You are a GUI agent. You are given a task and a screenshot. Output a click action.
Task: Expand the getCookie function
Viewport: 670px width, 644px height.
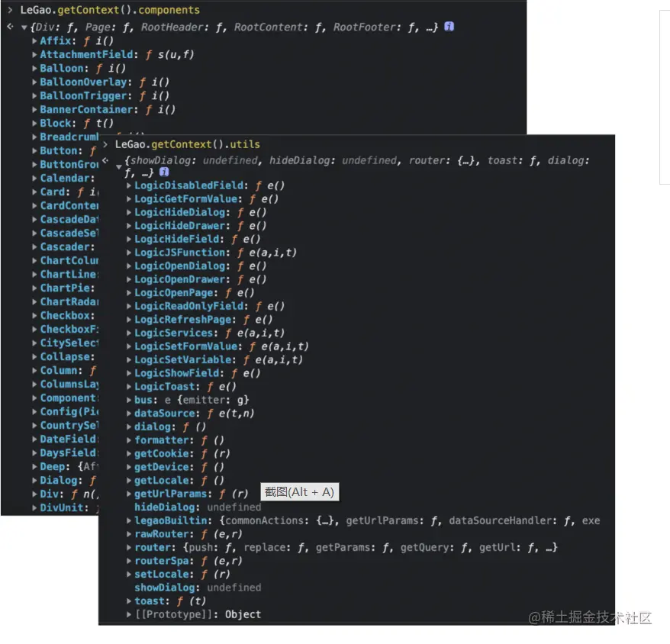coord(129,453)
